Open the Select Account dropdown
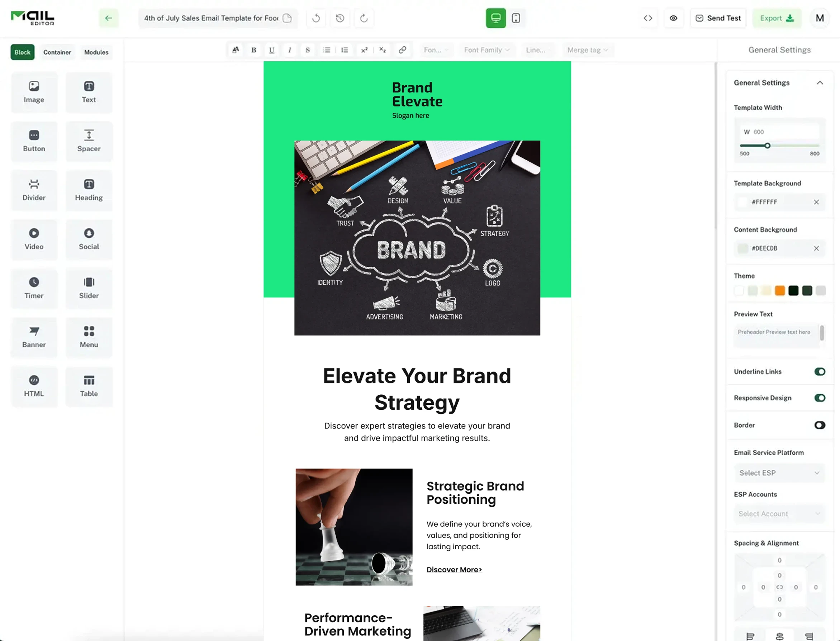 click(x=779, y=514)
